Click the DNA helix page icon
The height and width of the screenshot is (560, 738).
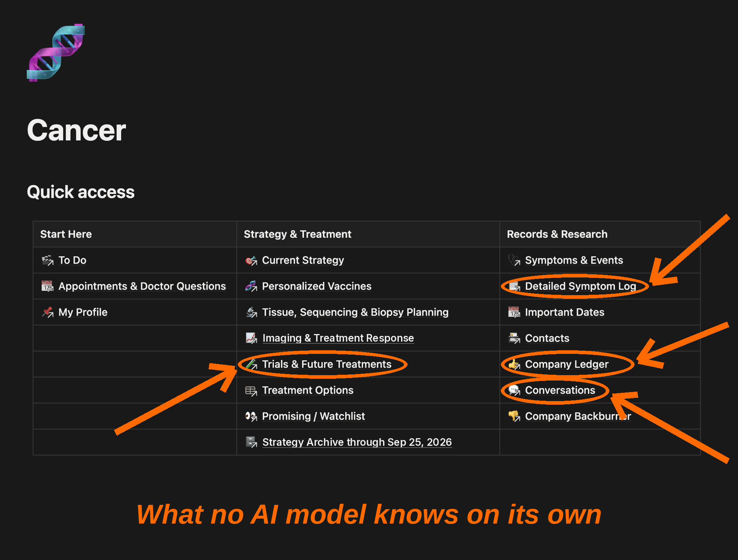55,53
